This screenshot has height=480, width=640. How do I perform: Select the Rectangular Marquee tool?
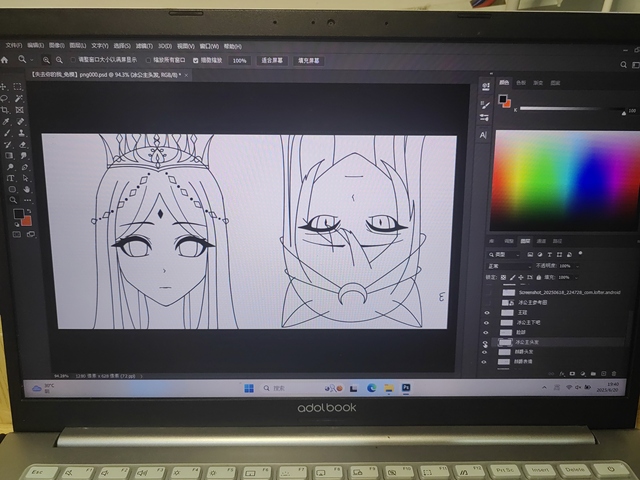tap(18, 87)
